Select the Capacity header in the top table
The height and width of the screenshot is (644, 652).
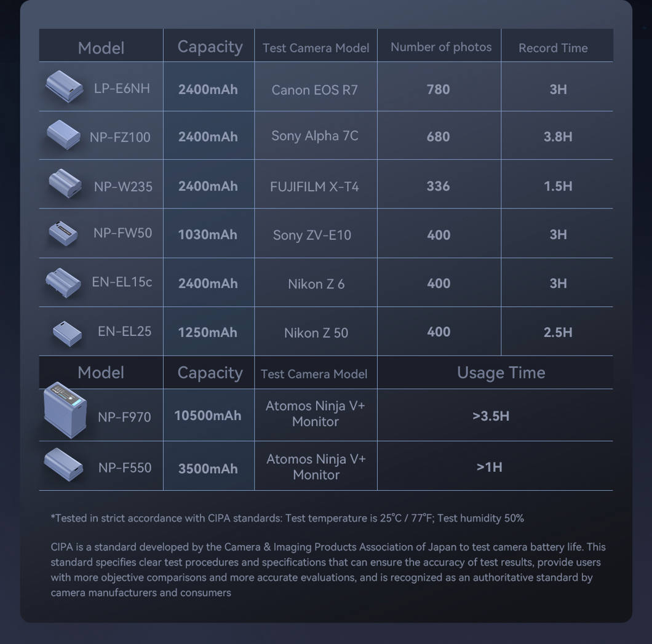[210, 47]
